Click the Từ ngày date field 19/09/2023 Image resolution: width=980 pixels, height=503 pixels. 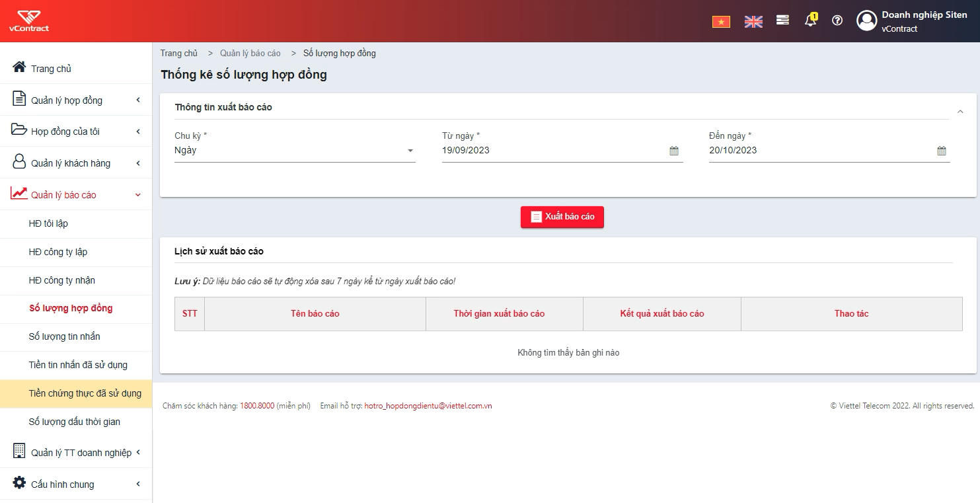[562, 151]
